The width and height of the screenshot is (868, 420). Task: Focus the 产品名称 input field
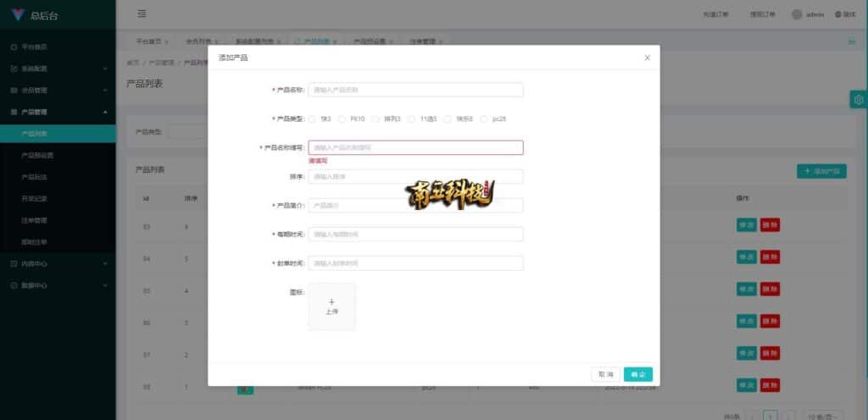[415, 90]
